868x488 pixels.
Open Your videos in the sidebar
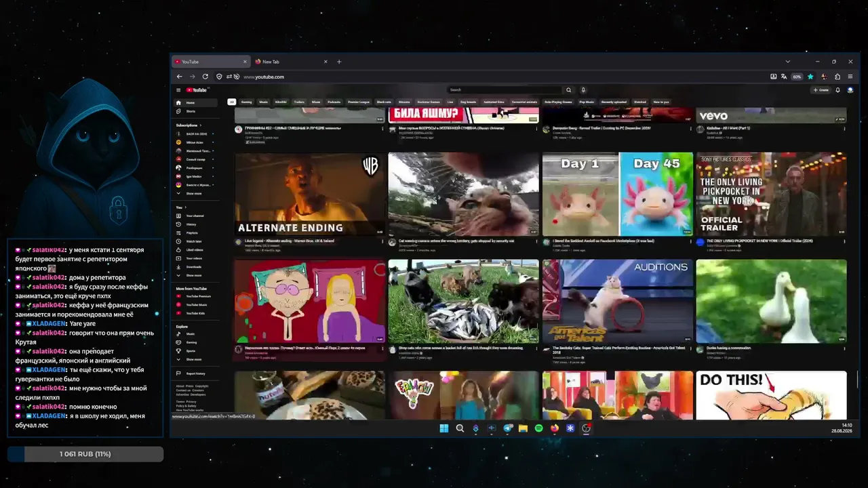click(197, 258)
